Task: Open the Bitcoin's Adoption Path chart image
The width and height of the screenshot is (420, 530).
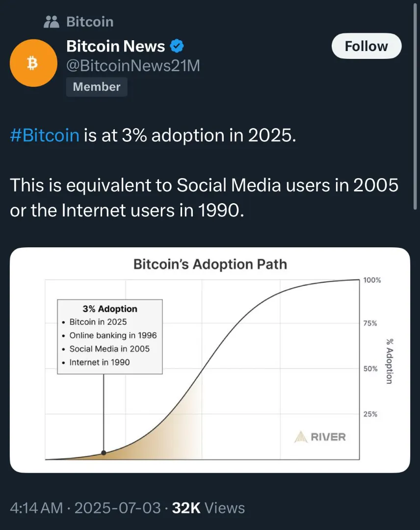Action: tap(210, 360)
